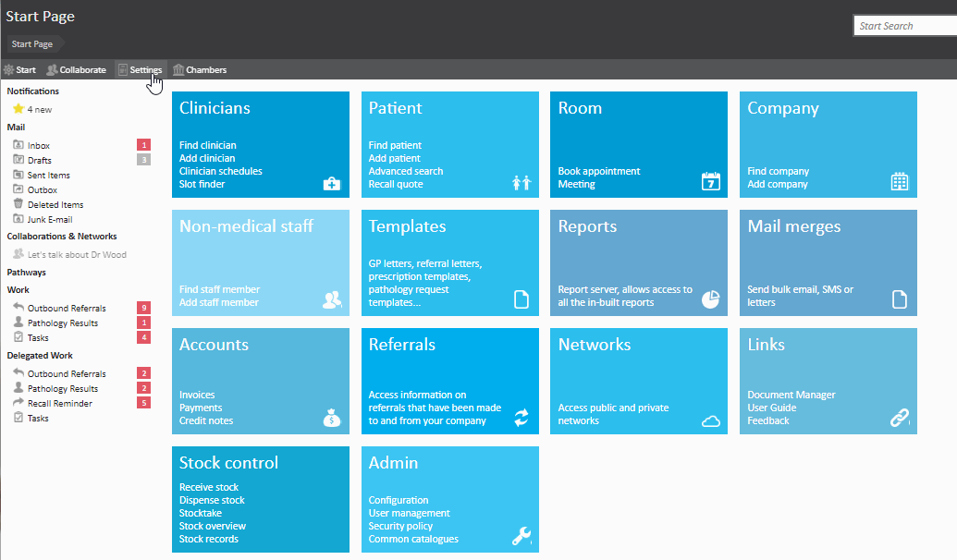Click Clinician schedules link
957x560 pixels.
pyautogui.click(x=220, y=171)
